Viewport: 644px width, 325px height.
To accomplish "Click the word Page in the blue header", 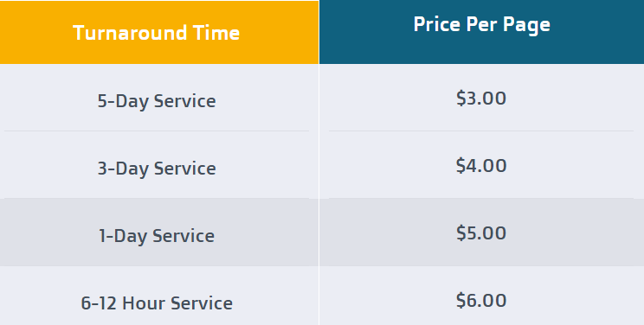I will pyautogui.click(x=526, y=26).
